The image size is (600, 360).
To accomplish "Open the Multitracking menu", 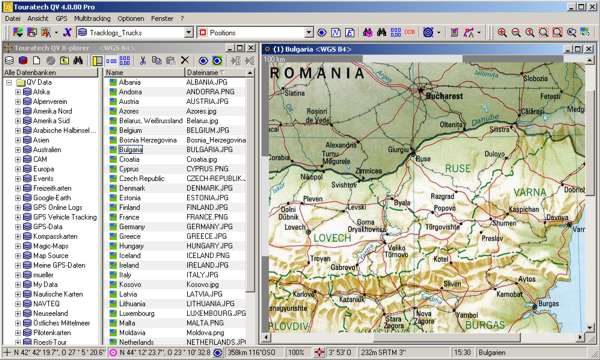I will point(92,18).
